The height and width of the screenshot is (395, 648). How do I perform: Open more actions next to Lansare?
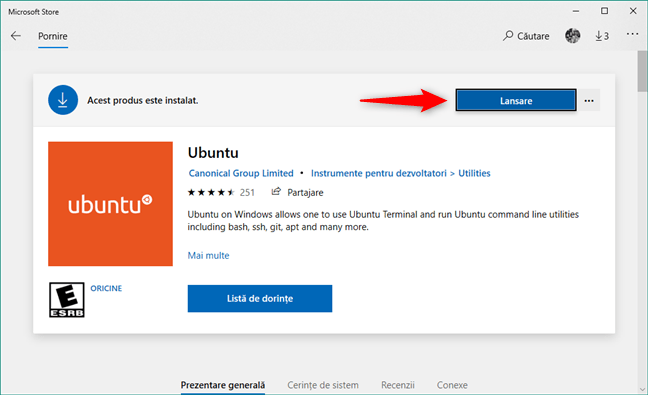589,101
